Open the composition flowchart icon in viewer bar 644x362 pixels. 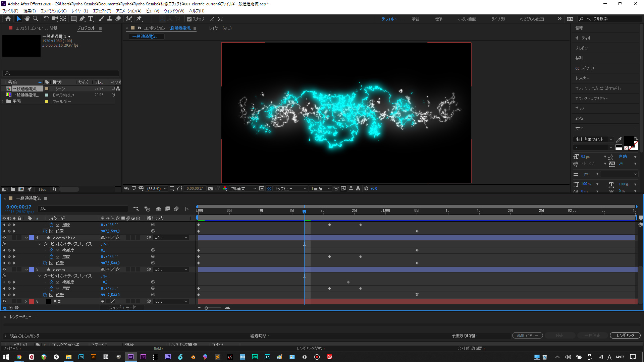pos(358,189)
